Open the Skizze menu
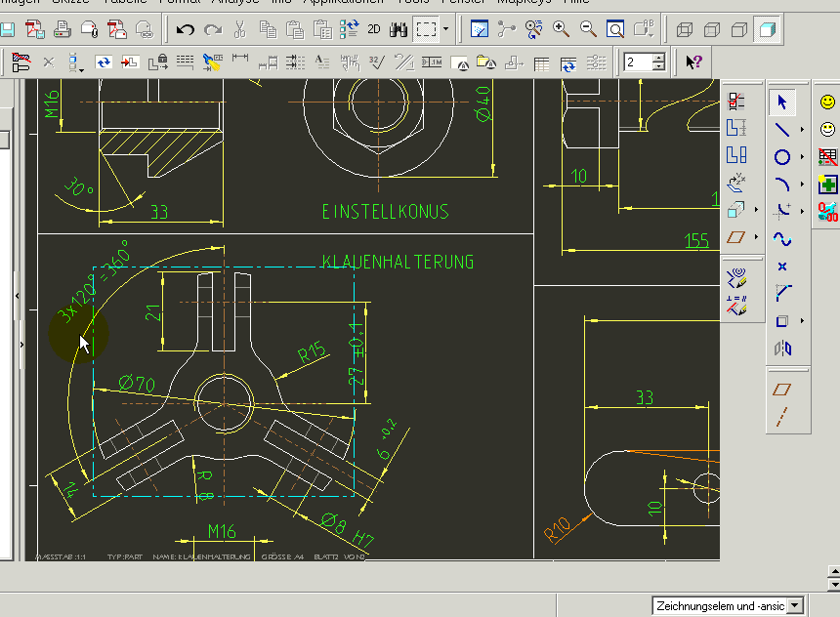The height and width of the screenshot is (617, 840). (70, 2)
